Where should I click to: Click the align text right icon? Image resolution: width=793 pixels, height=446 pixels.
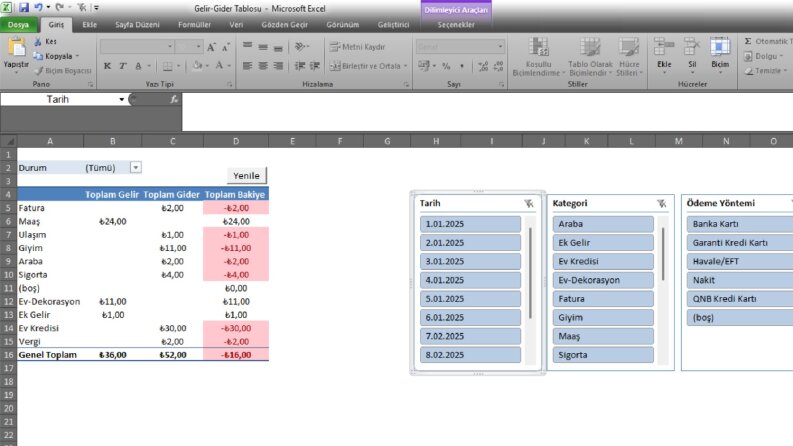click(278, 66)
